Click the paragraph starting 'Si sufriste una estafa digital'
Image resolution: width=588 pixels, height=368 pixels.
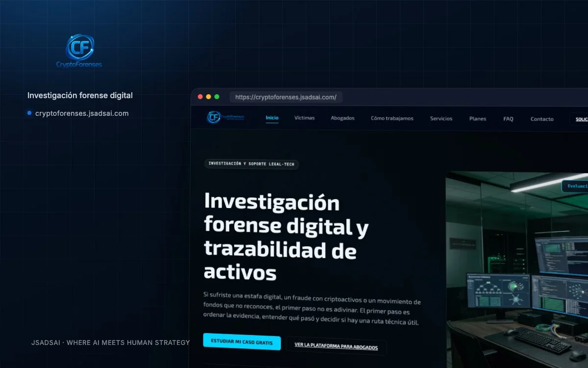click(312, 308)
